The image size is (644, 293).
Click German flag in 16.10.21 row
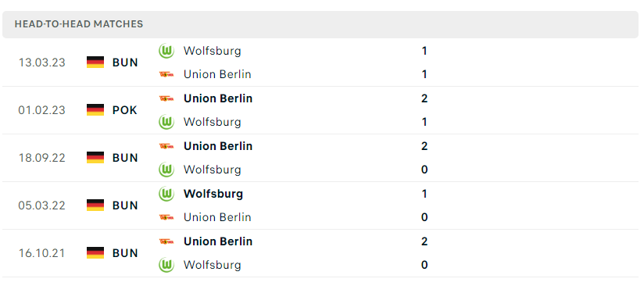tap(95, 253)
